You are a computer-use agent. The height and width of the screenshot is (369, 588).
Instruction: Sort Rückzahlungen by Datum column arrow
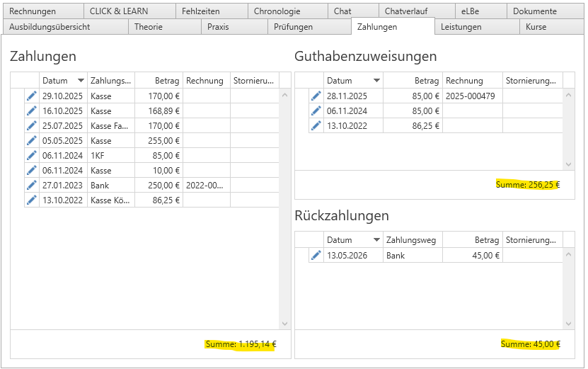pyautogui.click(x=376, y=239)
